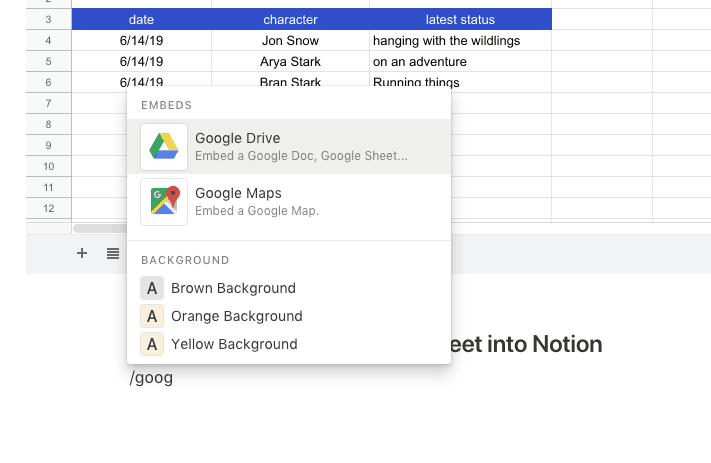Select row header 4

click(49, 40)
